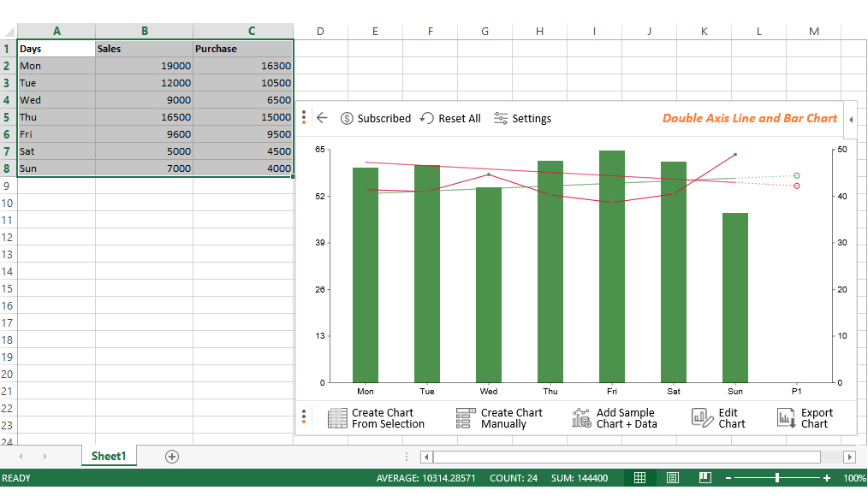Click cell containing Wed

[x=56, y=100]
